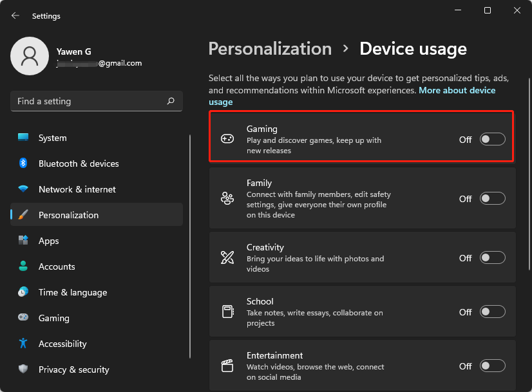Viewport: 532px width, 392px height.
Task: Open Network & internet settings
Action: click(x=97, y=189)
